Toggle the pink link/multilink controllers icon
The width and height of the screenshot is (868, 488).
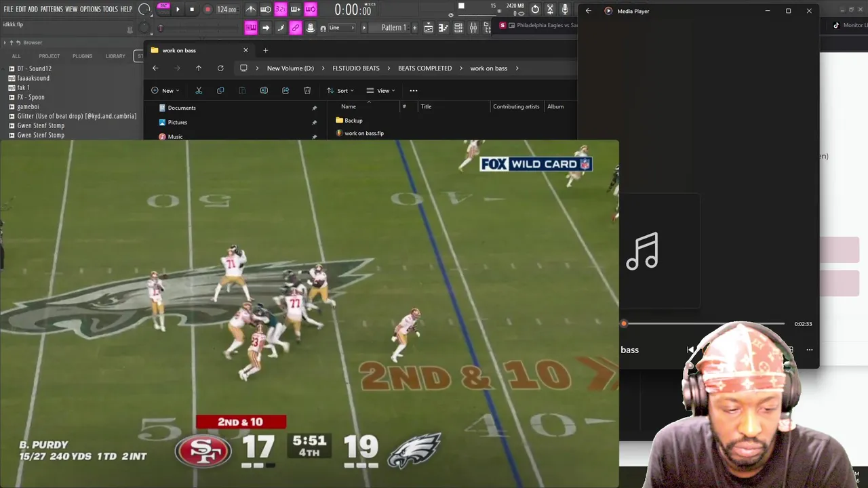pyautogui.click(x=296, y=28)
